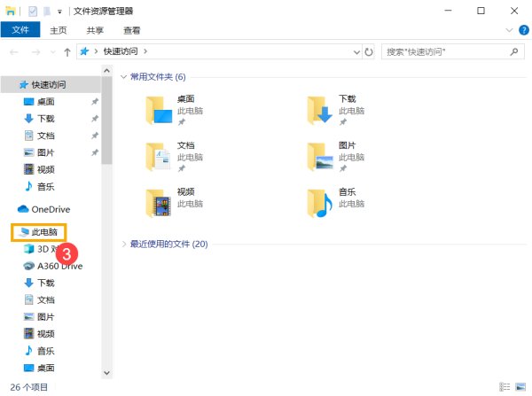
Task: Switch to large icons view in status bar
Action: click(520, 387)
